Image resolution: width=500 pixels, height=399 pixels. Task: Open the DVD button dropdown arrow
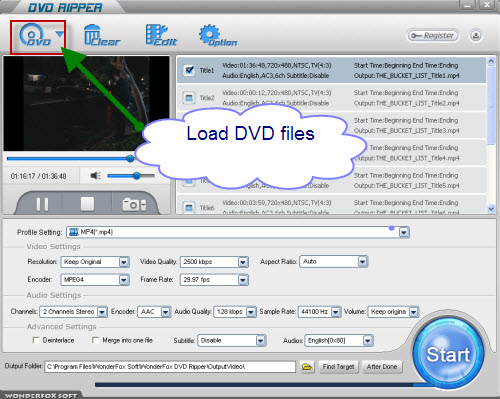[x=59, y=34]
